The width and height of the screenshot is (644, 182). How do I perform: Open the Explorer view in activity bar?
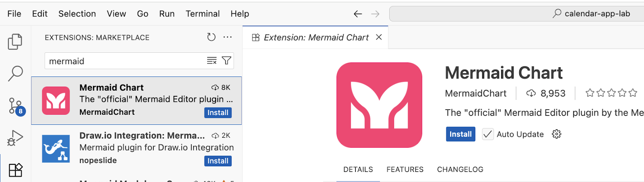[x=15, y=41]
